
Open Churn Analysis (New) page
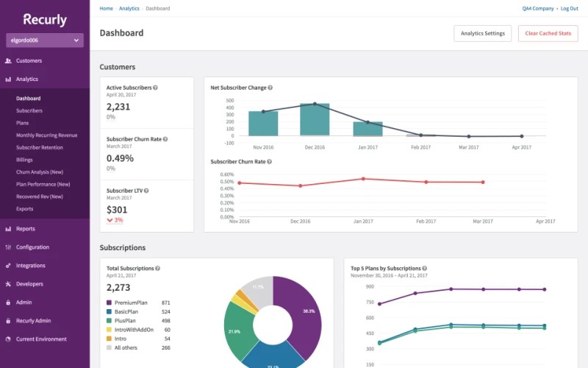tap(40, 172)
